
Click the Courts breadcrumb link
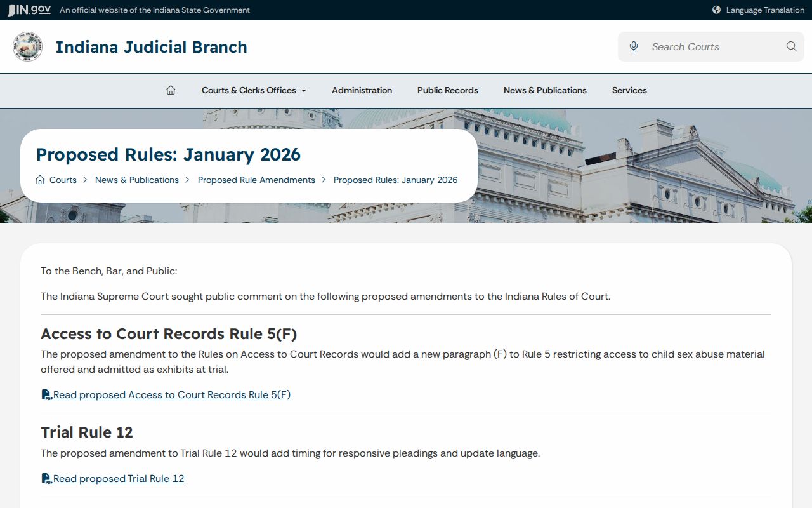coord(63,180)
